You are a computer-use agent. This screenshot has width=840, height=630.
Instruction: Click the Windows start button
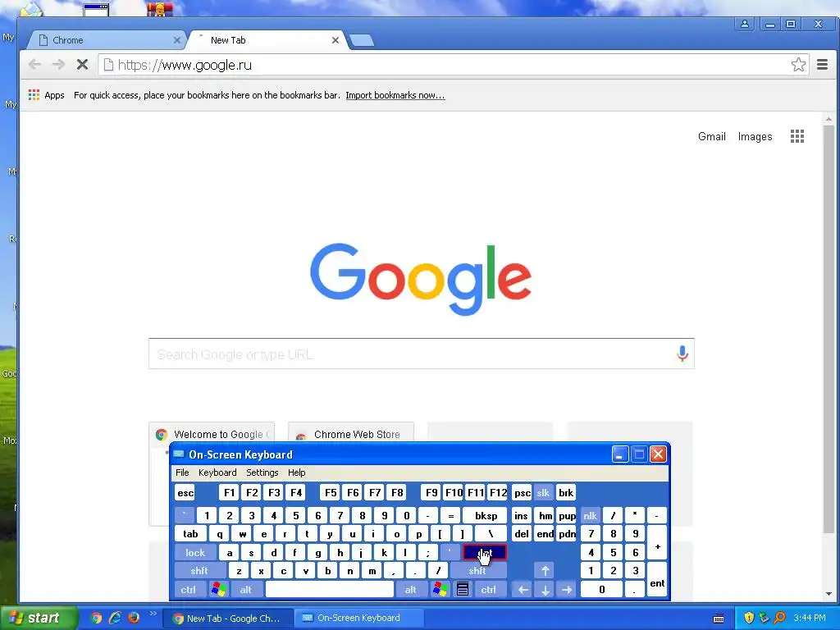tap(38, 618)
